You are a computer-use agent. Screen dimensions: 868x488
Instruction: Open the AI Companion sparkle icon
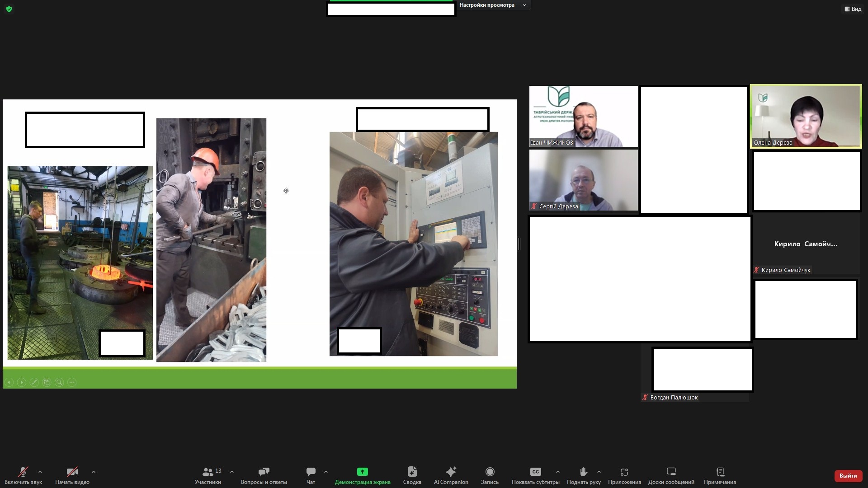coord(451,472)
